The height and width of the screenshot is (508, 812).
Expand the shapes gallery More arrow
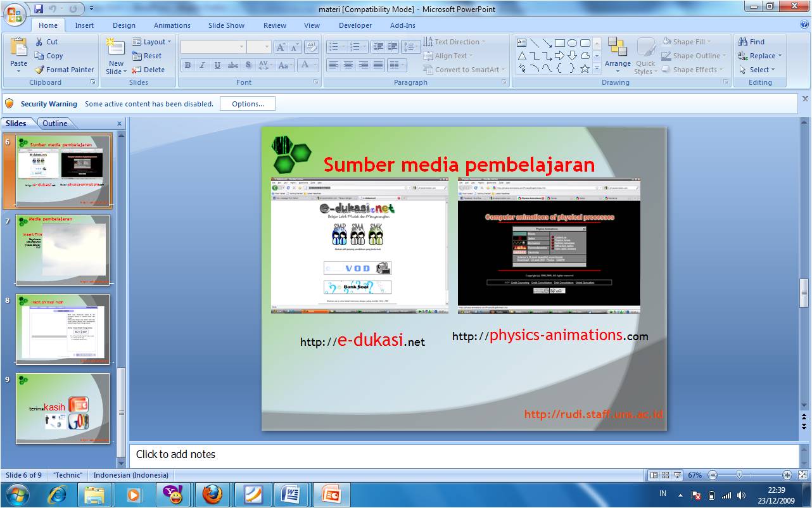(x=597, y=68)
